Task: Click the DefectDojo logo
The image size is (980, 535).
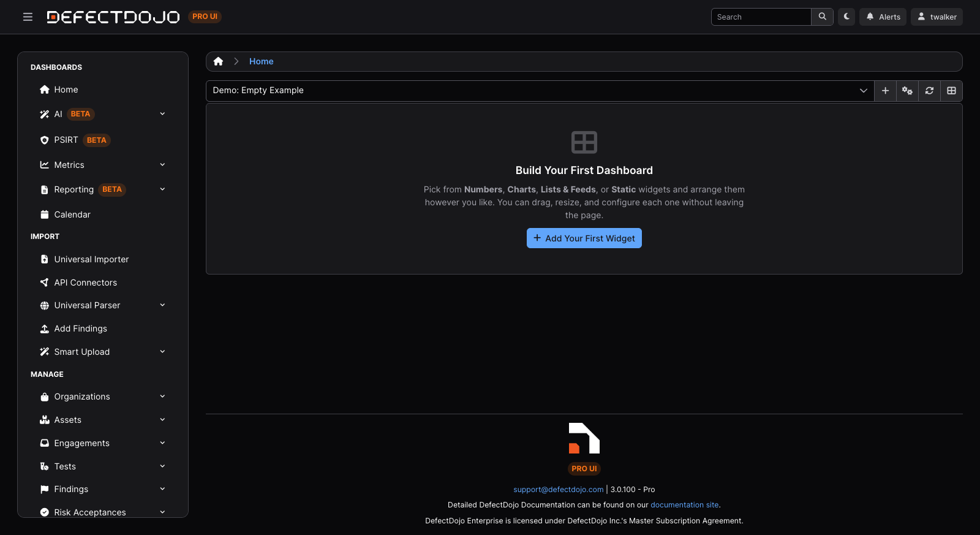Action: [113, 17]
